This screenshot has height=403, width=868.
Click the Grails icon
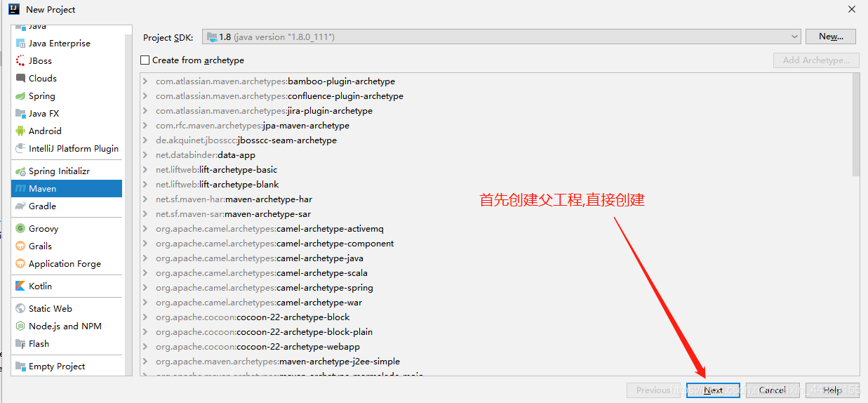[20, 246]
